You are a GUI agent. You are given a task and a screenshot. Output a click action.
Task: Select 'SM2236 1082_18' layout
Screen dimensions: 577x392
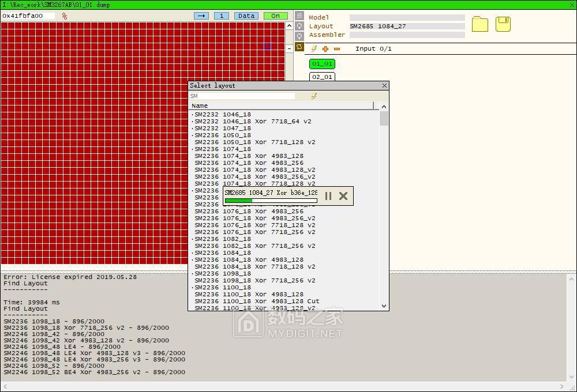pyautogui.click(x=223, y=239)
